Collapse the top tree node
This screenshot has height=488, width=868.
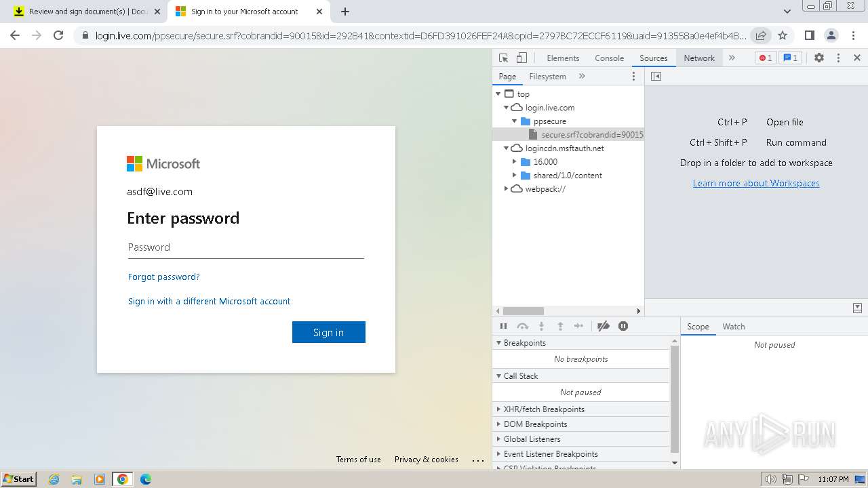coord(498,94)
